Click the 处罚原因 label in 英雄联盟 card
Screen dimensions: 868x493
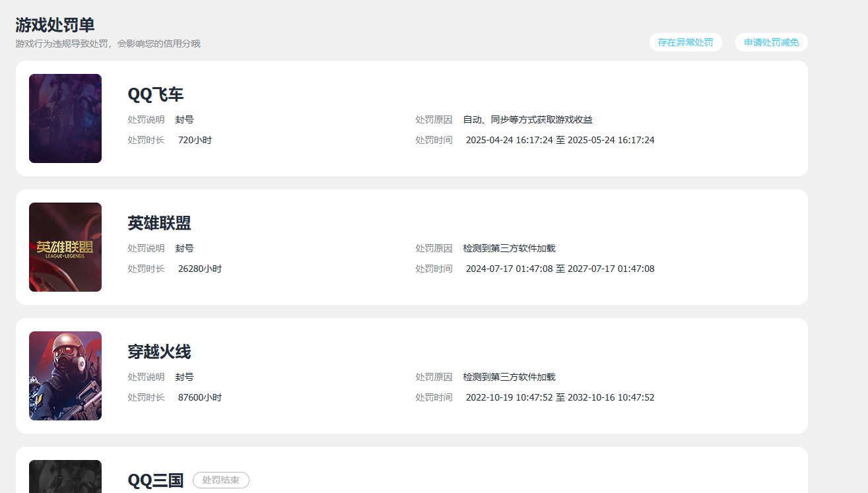434,248
